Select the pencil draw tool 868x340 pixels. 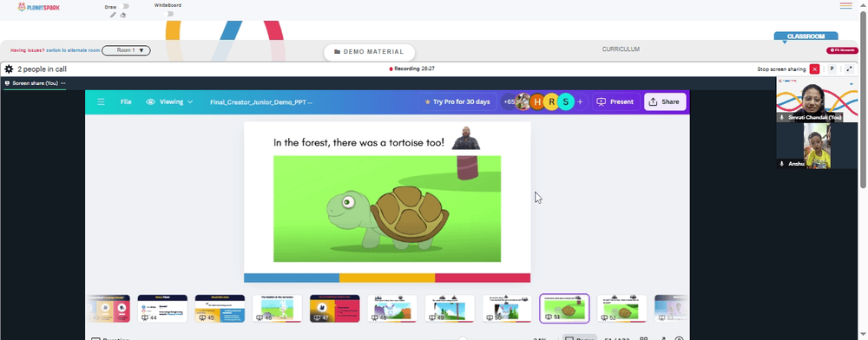[x=113, y=15]
